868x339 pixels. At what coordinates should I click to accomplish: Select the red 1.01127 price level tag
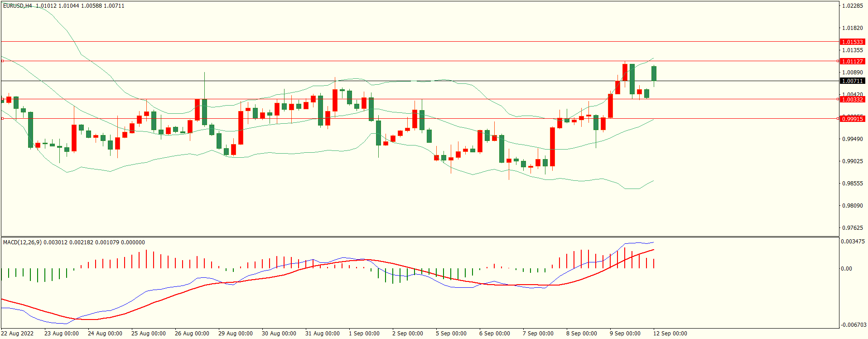[852, 62]
